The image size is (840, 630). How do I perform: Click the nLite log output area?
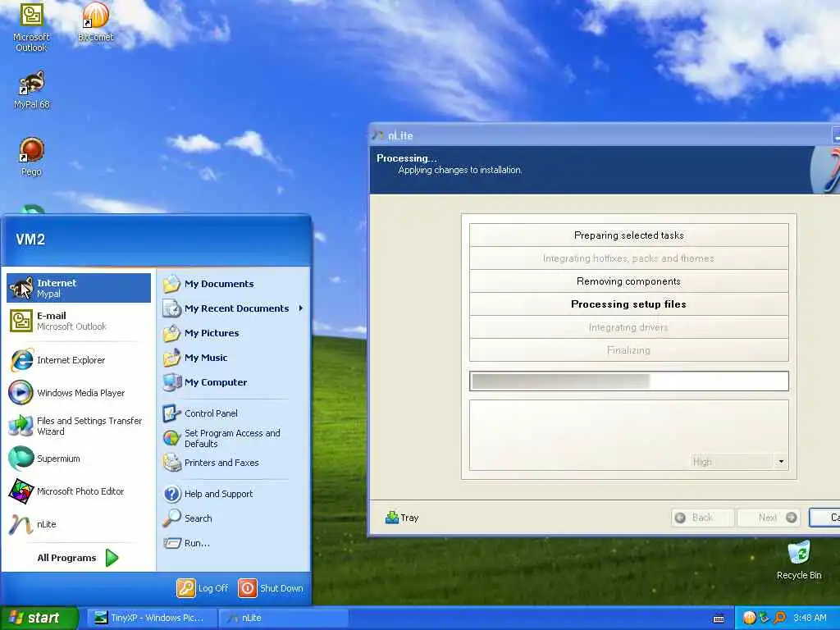pos(629,435)
